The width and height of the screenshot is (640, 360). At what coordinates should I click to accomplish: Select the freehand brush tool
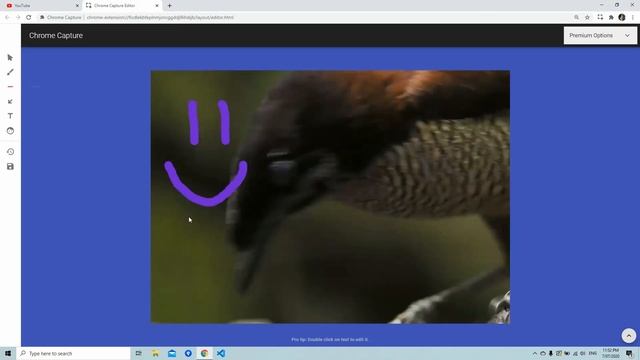pyautogui.click(x=10, y=72)
